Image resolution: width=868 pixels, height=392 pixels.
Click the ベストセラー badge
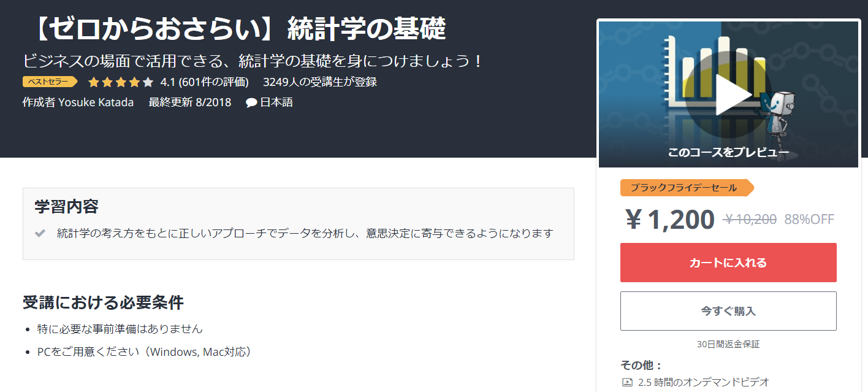(50, 82)
